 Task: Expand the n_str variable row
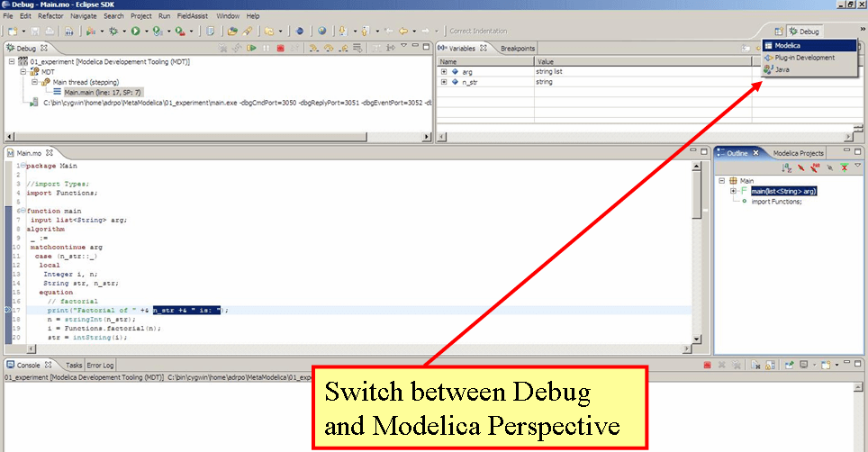[444, 82]
